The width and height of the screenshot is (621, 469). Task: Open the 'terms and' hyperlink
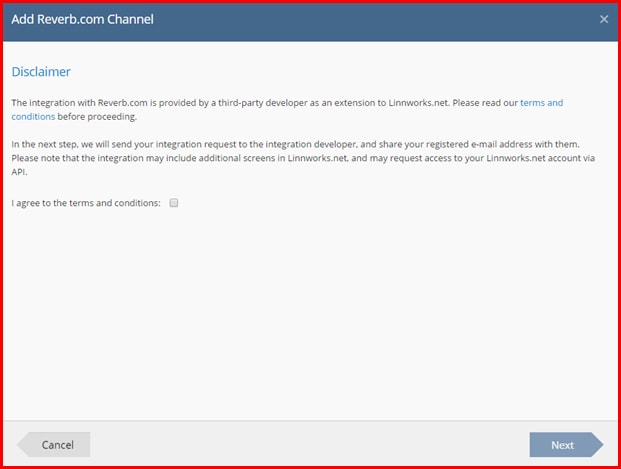pos(541,103)
